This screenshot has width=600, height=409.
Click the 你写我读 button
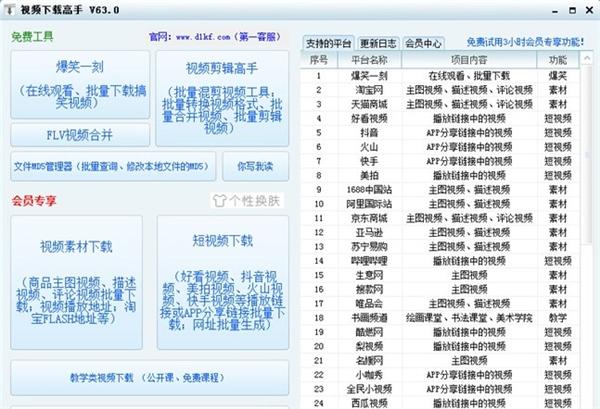pos(255,166)
